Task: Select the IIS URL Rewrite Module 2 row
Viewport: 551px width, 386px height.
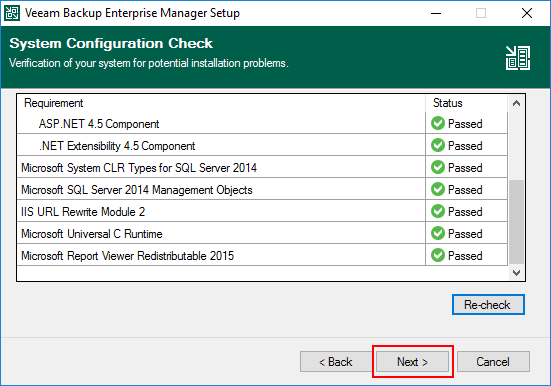Action: [262, 212]
